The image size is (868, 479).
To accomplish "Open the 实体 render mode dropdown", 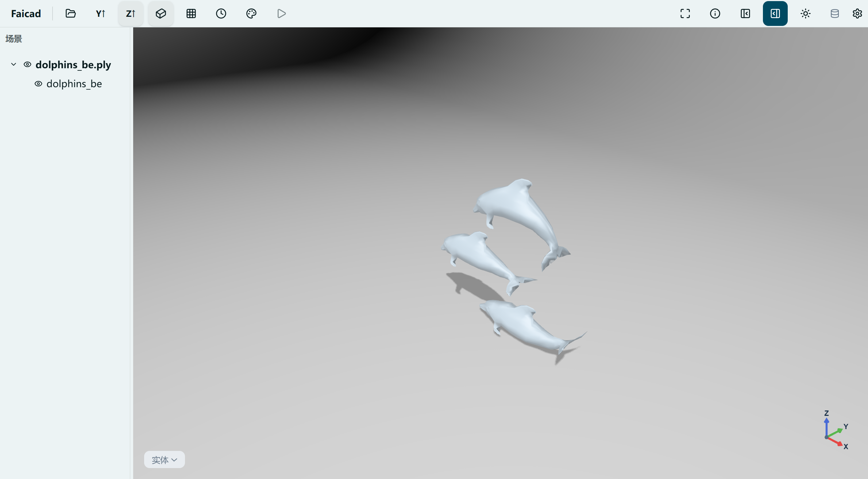I will (165, 460).
